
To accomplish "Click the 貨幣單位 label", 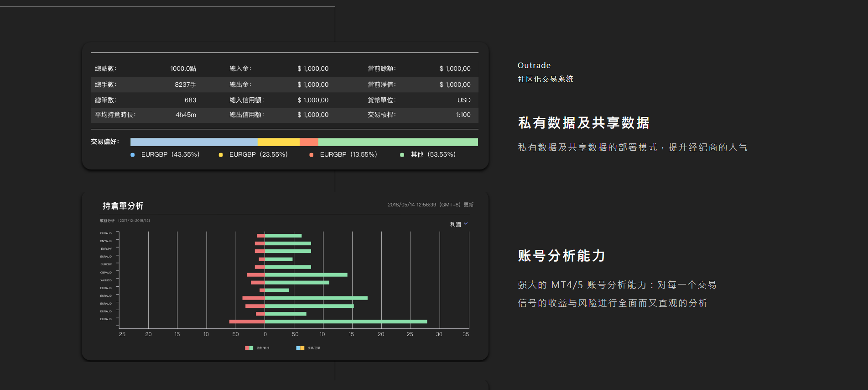I will coord(382,100).
